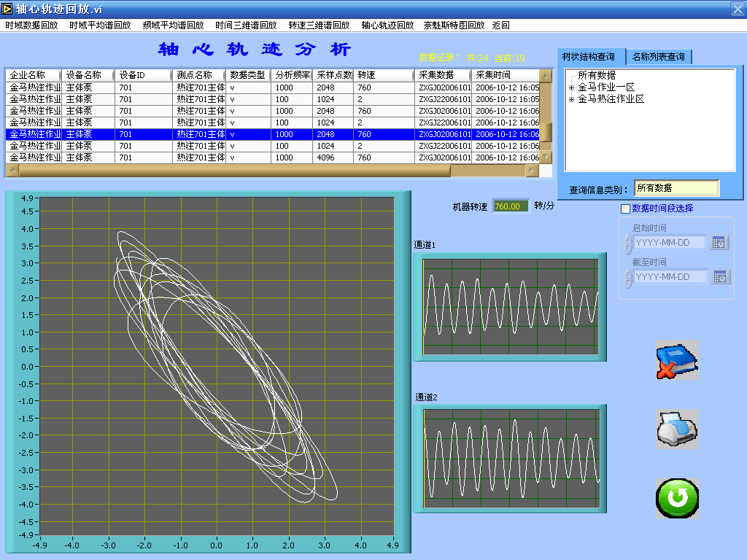Click the 机器转速 value field showing 760.00

coord(511,206)
